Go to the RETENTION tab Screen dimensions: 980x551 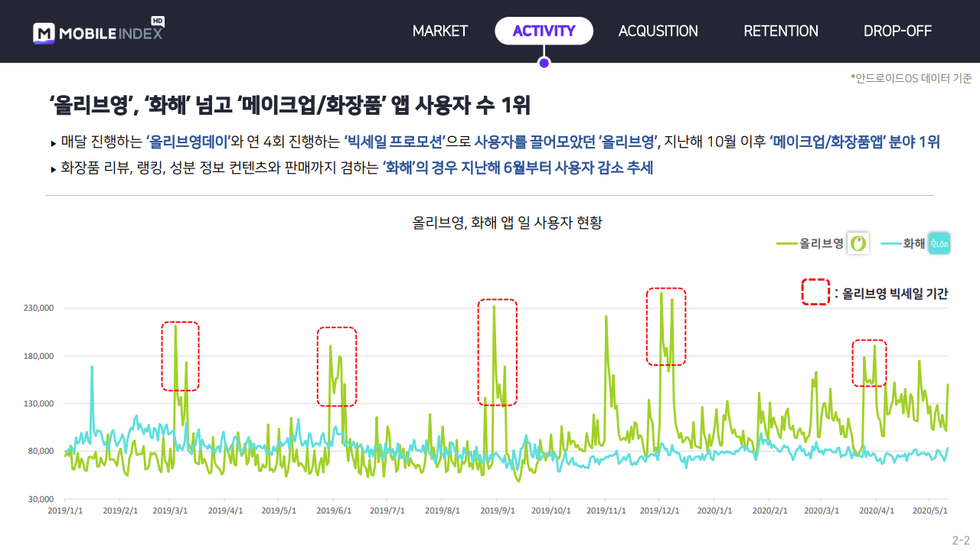point(781,31)
